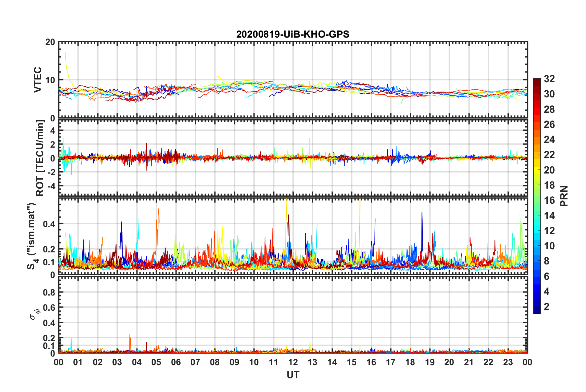Click the plot title 20200819-UiB-KHO-GPS

293,34
